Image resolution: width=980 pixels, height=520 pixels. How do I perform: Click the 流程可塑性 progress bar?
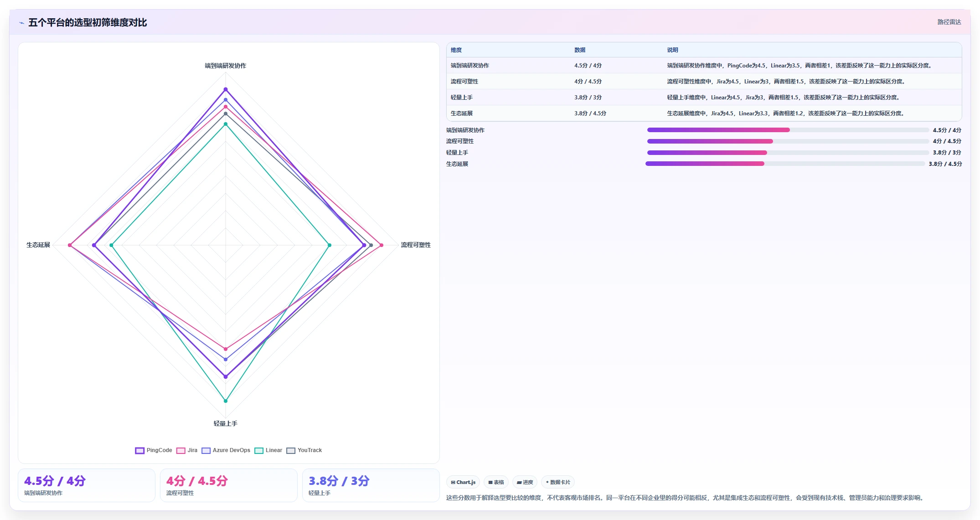[x=788, y=141]
